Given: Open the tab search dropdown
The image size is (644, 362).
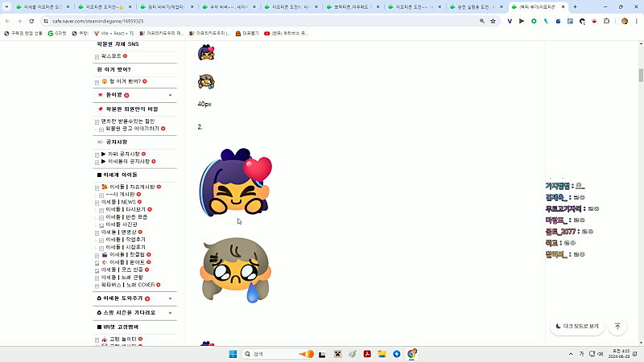Looking at the screenshot, I should pyautogui.click(x=6, y=6).
